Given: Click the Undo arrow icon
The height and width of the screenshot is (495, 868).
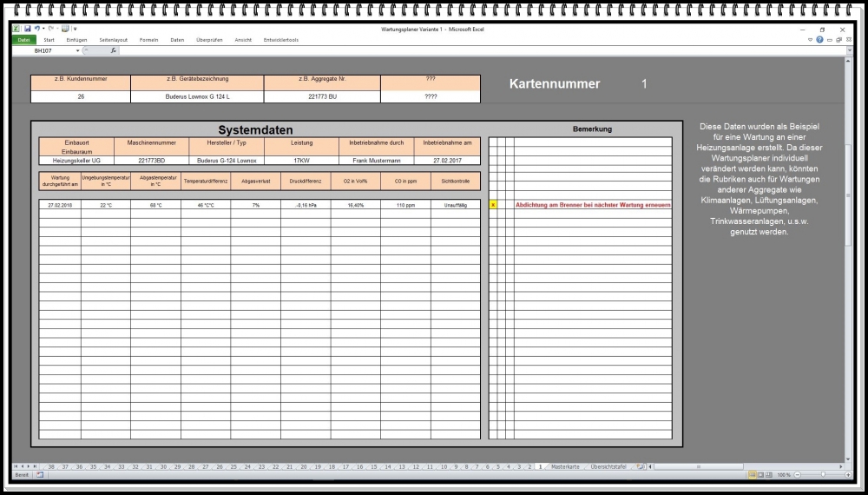Looking at the screenshot, I should click(x=37, y=29).
